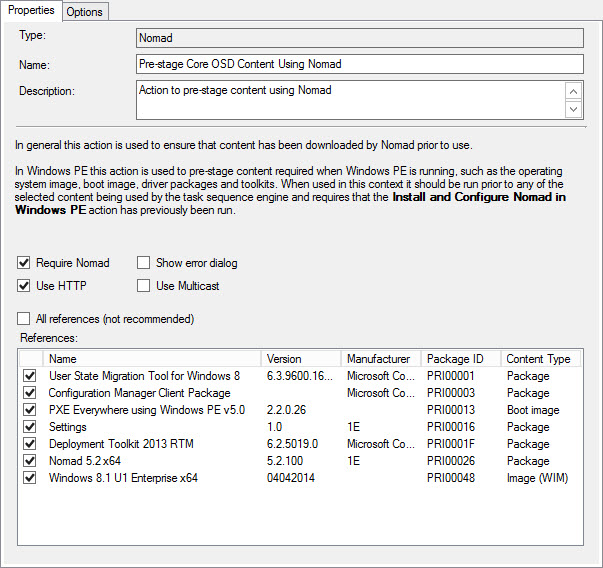Screen dimensions: 603x568
Task: Check All references (not recommended)
Action: tap(24, 319)
